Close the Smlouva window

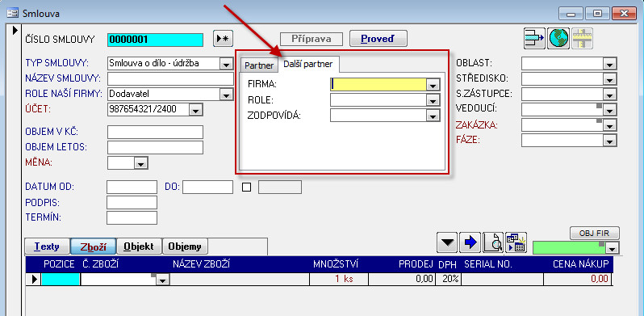point(625,13)
